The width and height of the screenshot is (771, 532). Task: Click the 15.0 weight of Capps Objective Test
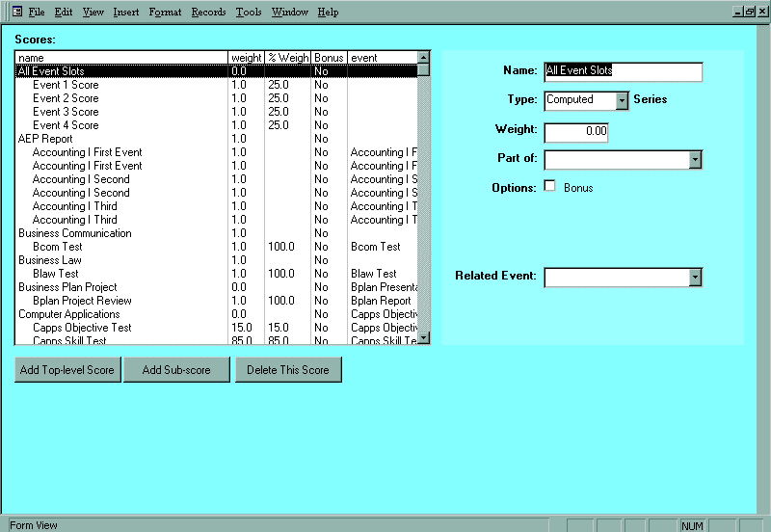tap(242, 328)
